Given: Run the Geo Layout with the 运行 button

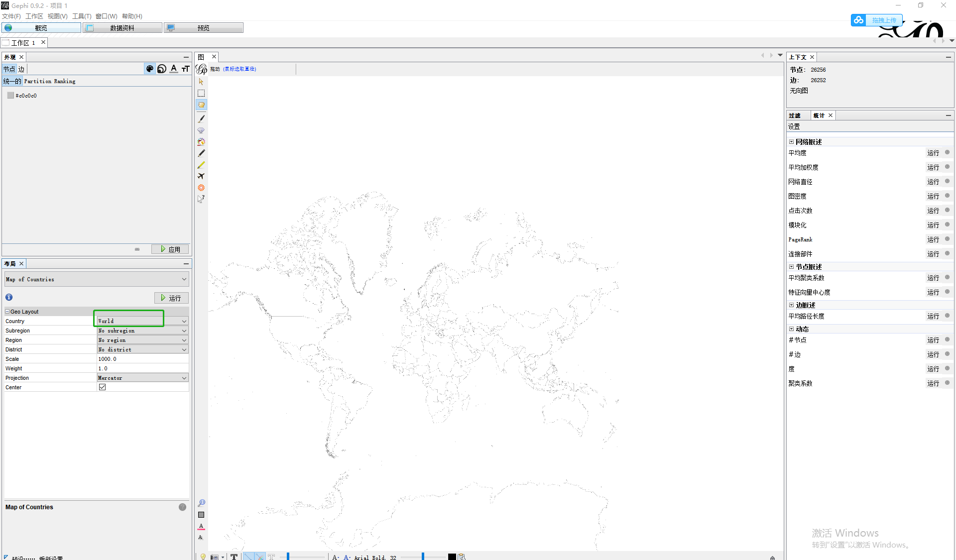Looking at the screenshot, I should coord(171,297).
